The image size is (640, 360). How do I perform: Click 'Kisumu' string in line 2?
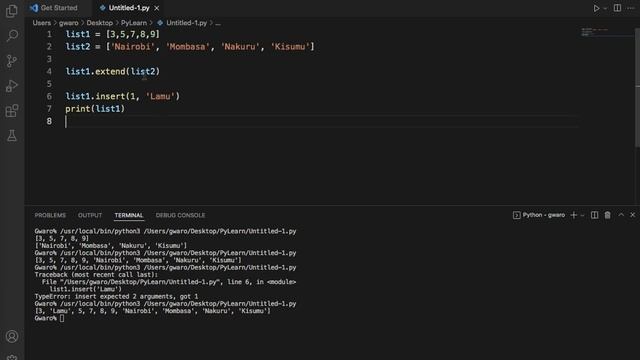290,47
